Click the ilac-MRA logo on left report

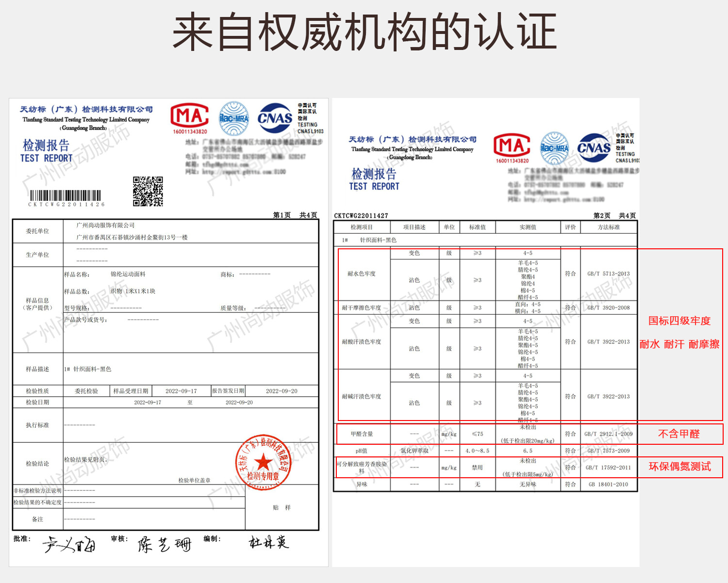pyautogui.click(x=233, y=118)
